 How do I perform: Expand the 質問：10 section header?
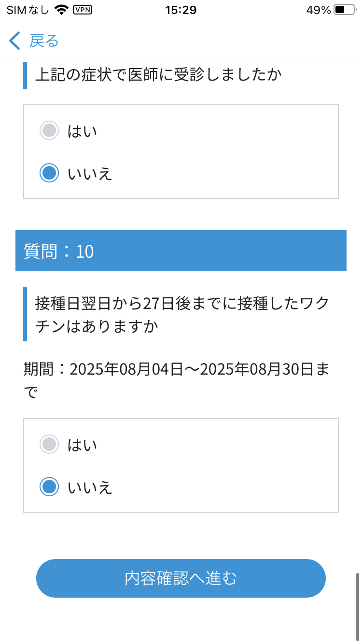tap(181, 251)
